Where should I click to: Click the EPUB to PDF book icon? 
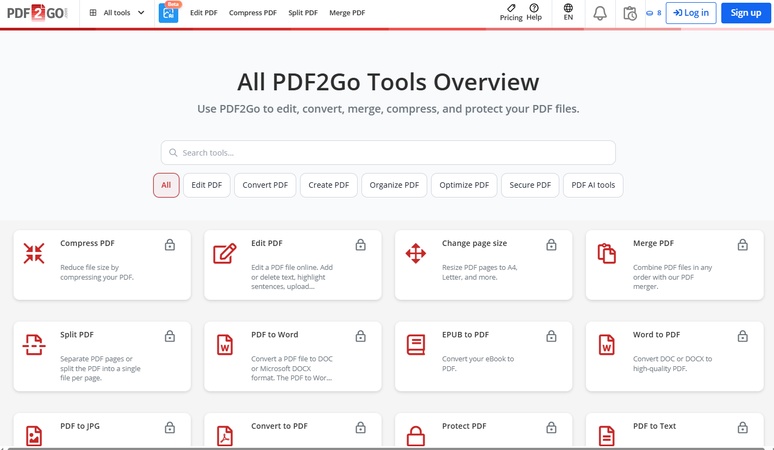pos(416,345)
